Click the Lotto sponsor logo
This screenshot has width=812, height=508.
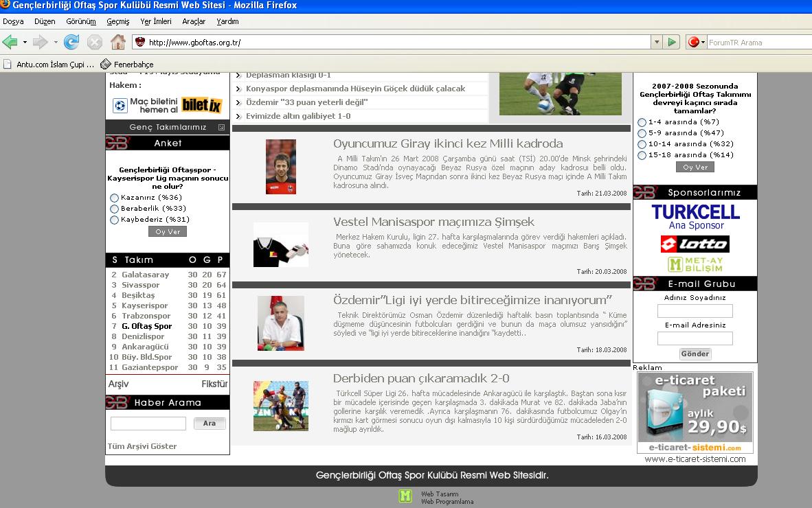[695, 244]
